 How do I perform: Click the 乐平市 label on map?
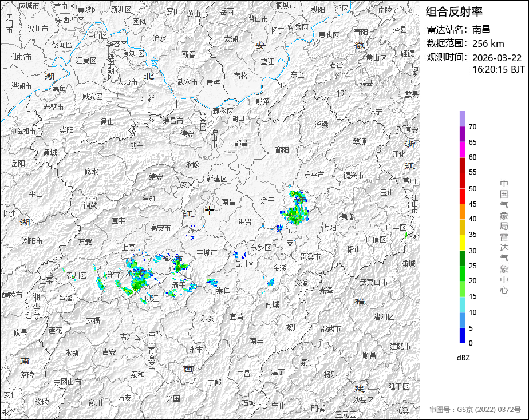pyautogui.click(x=314, y=175)
